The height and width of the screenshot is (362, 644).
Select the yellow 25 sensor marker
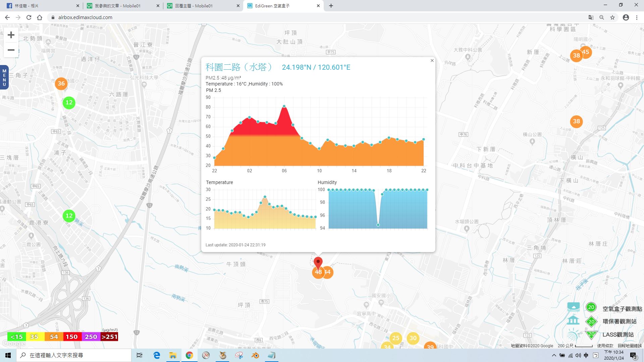[396, 338]
